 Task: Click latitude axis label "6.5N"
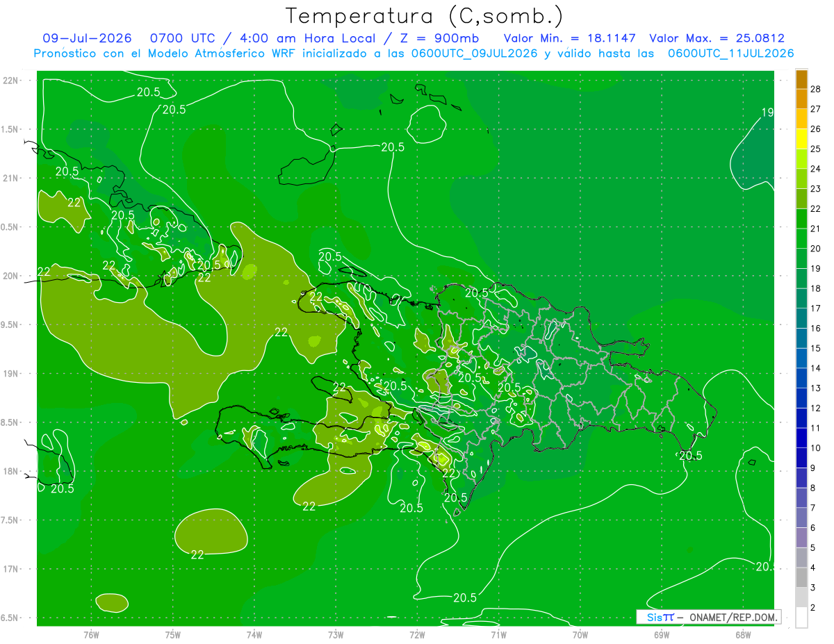(10, 618)
